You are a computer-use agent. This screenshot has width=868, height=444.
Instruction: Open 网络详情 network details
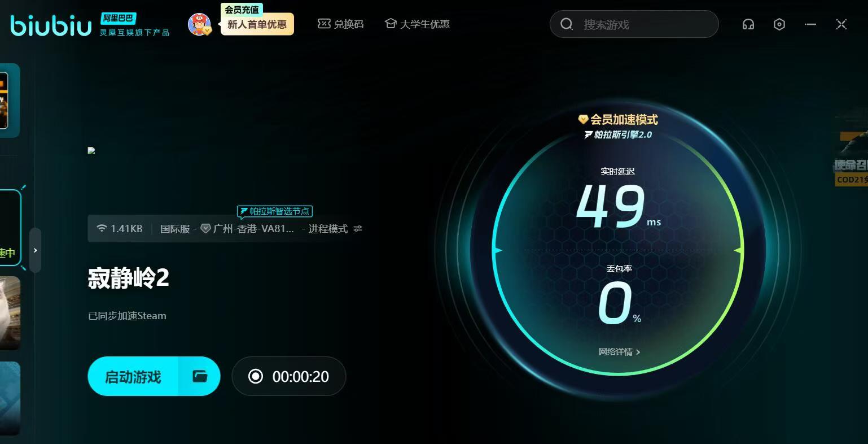tap(619, 352)
